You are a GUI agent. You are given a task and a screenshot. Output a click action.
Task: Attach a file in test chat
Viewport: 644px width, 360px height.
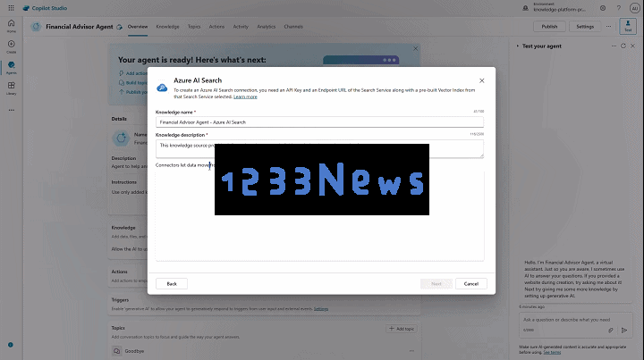(x=611, y=330)
